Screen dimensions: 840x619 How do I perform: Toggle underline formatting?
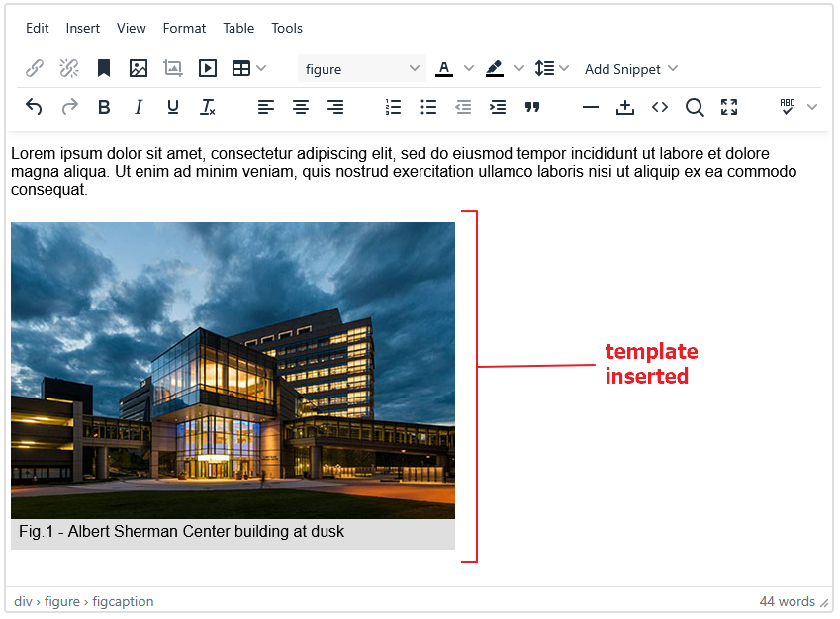pos(173,107)
